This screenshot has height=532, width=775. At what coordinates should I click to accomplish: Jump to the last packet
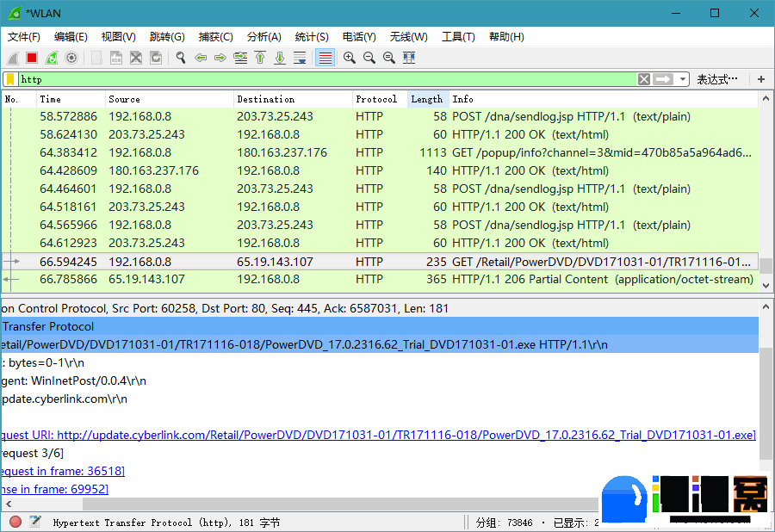click(280, 58)
